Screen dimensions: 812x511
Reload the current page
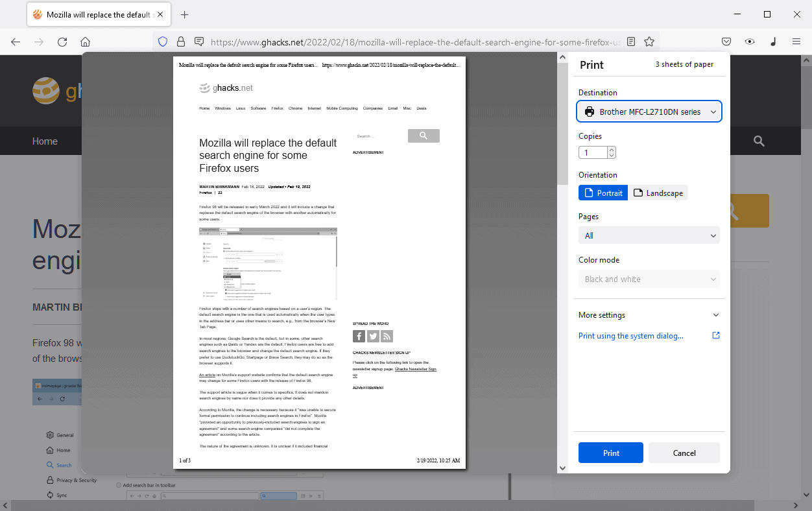click(x=62, y=41)
